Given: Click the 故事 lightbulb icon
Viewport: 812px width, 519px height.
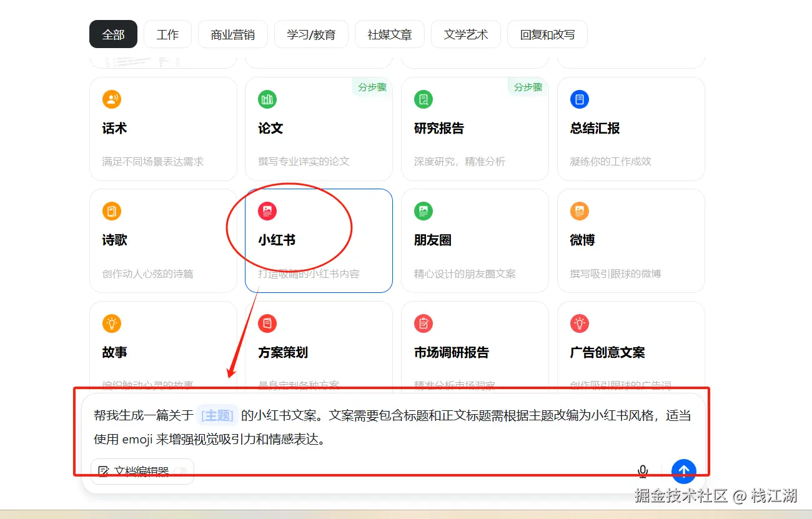Looking at the screenshot, I should pos(111,324).
